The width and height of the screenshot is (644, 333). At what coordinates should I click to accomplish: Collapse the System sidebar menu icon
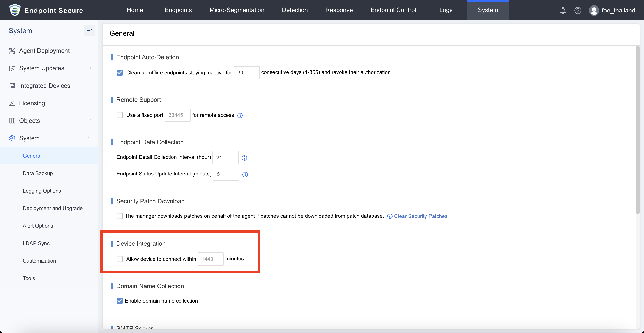click(89, 30)
